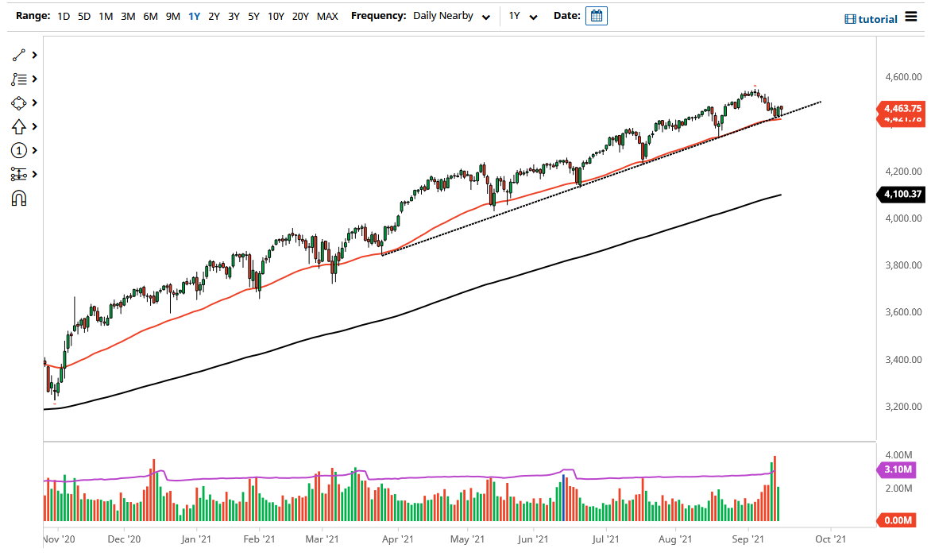Toggle the 1Y range selection
The height and width of the screenshot is (560, 931).
(194, 15)
